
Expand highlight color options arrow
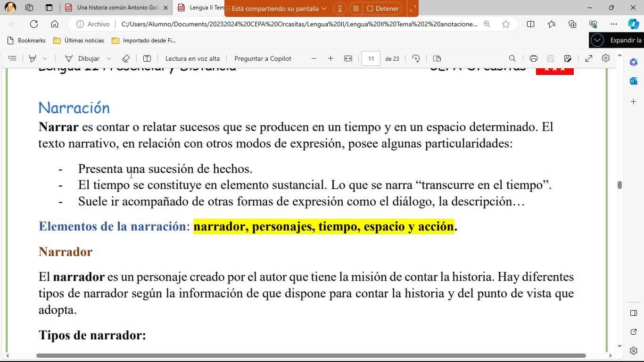pos(45,58)
